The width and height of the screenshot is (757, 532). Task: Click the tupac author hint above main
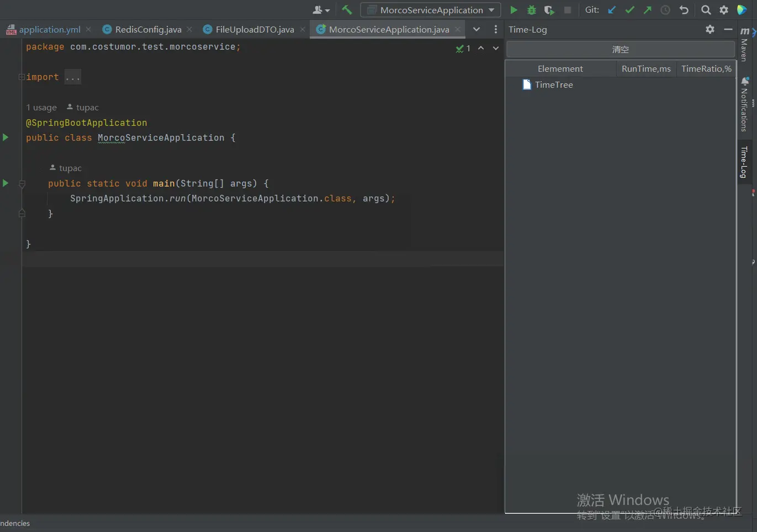[x=66, y=168]
